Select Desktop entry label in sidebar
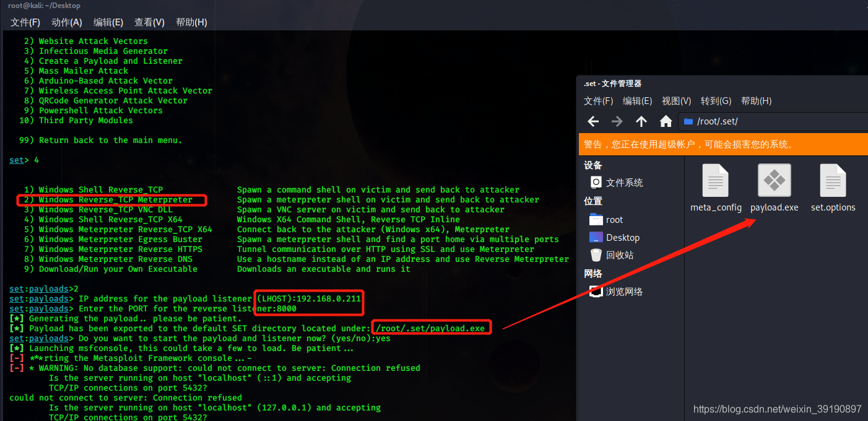Viewport: 868px width, 421px height. 623,238
